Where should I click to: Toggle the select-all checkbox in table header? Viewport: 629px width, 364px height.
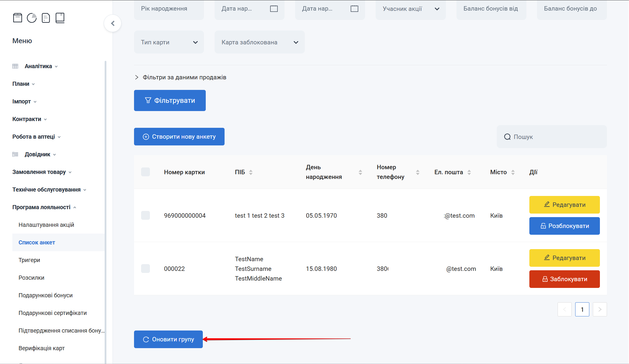coord(145,172)
